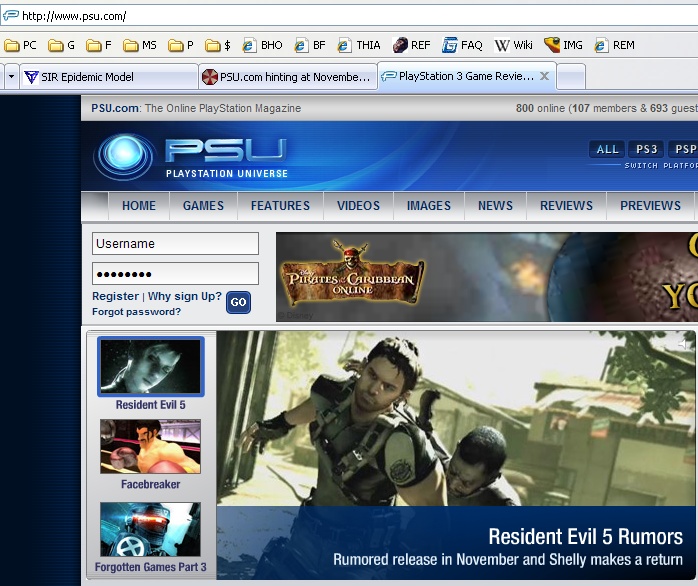
Task: Click the REF bookmark icon
Action: (x=400, y=45)
